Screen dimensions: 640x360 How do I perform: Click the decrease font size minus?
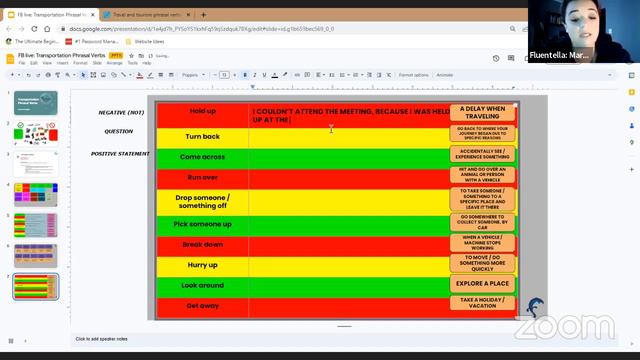click(x=215, y=75)
